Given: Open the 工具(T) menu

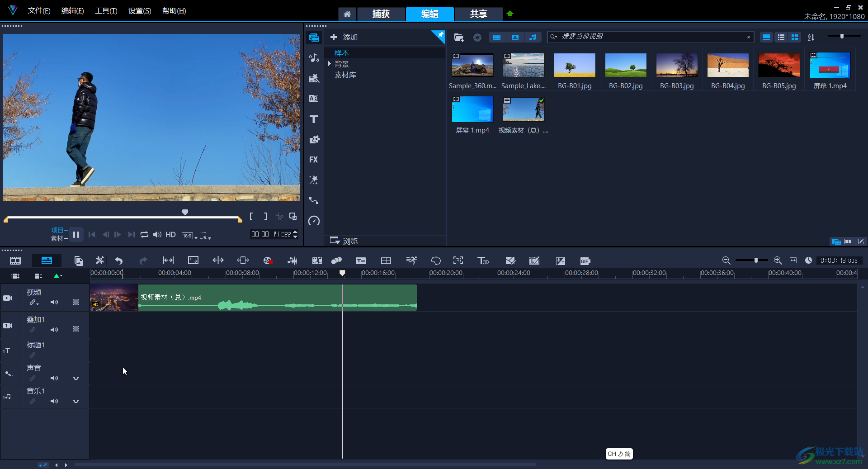Looking at the screenshot, I should 106,11.
